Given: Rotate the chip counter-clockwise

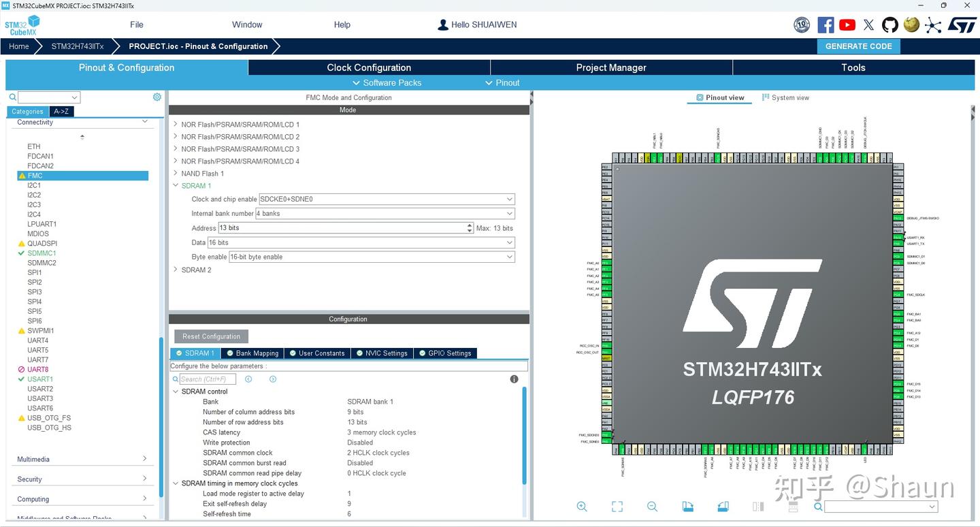Looking at the screenshot, I should [x=723, y=507].
